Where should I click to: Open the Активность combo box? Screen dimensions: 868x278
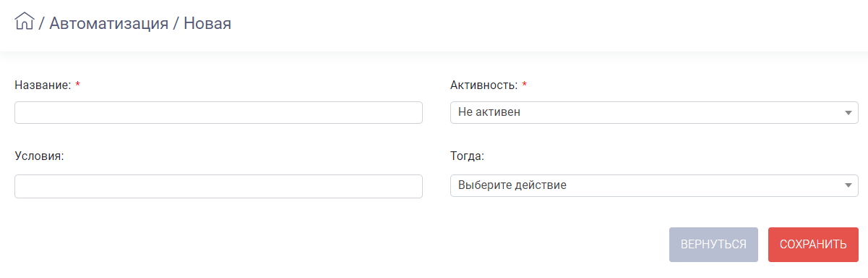click(x=654, y=113)
